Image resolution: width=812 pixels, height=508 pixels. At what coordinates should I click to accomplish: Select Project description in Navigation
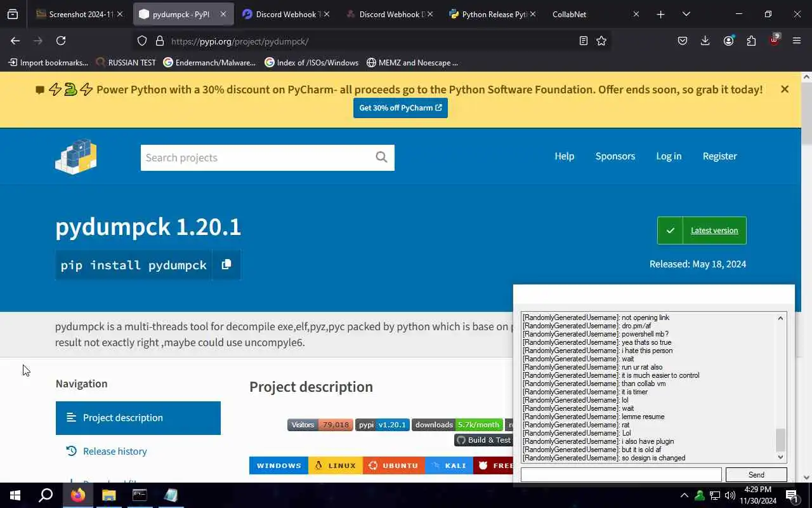[x=138, y=418]
